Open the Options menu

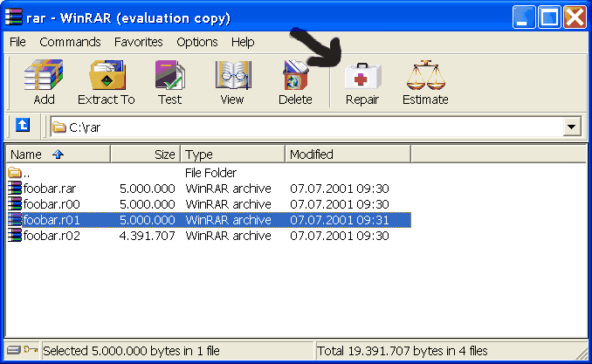[x=197, y=42]
